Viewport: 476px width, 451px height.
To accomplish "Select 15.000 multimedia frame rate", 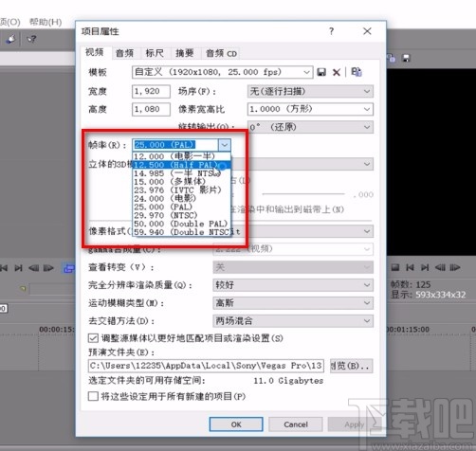I will click(x=182, y=182).
